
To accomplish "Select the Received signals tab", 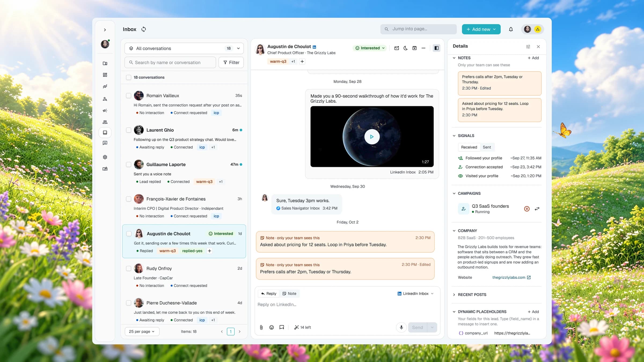I will point(469,147).
